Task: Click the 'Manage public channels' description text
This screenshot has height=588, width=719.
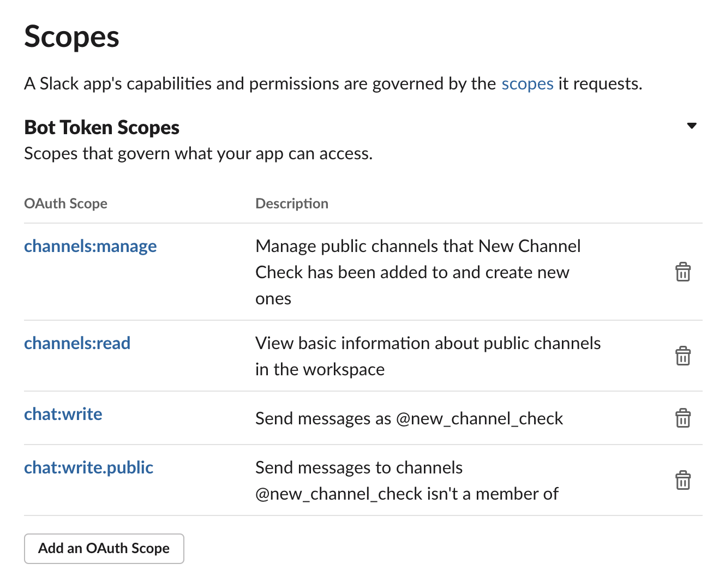Action: pyautogui.click(x=418, y=272)
